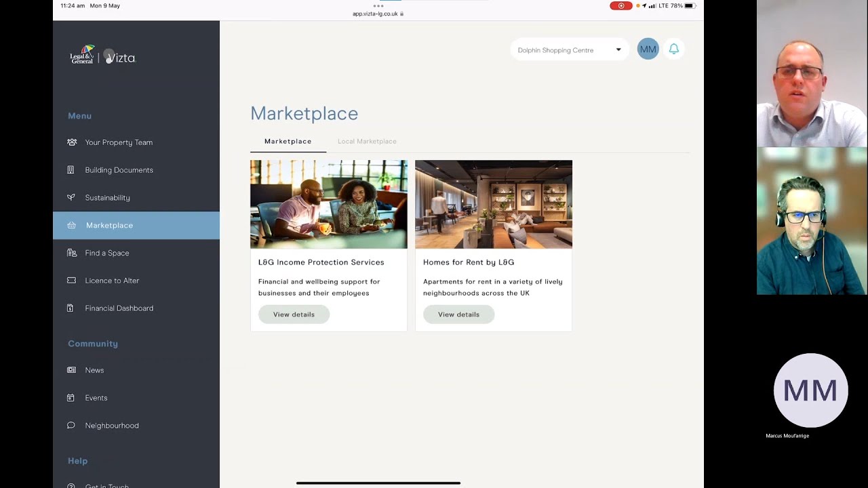
Task: Click the Financial Dashboard document icon
Action: 70,308
